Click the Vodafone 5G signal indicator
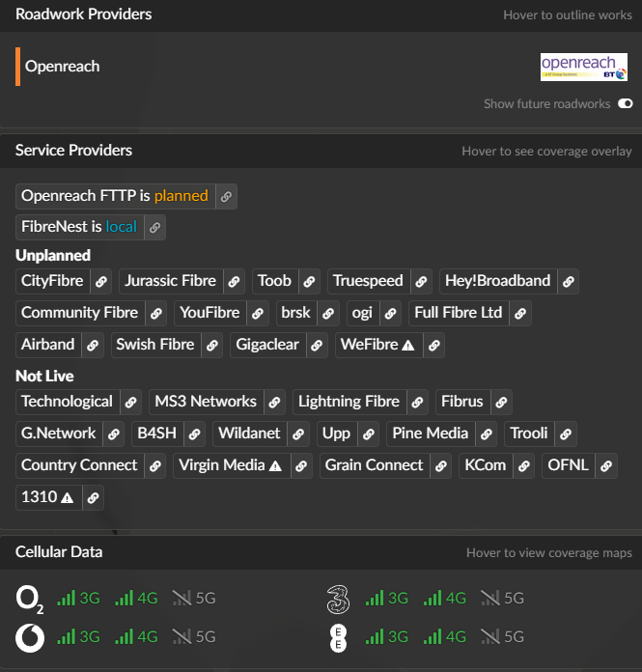 click(x=194, y=637)
